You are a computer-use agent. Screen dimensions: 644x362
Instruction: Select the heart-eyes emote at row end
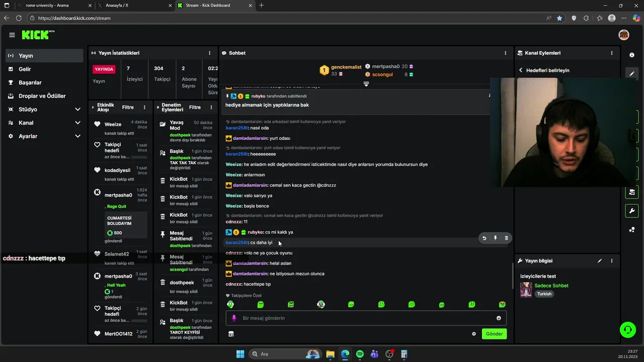502,305
